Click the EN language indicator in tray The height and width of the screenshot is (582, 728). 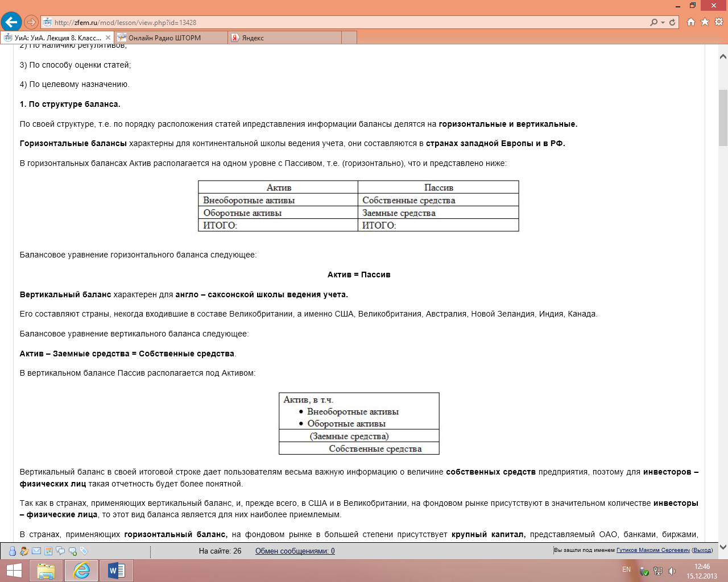(x=626, y=569)
